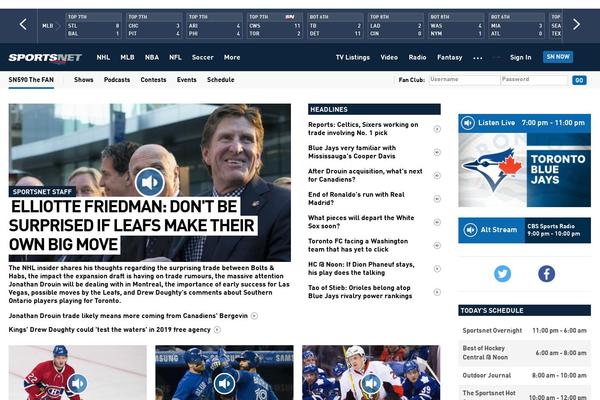Play audio on Elliotte Friedman feature image
600x400 pixels.
pos(150,183)
